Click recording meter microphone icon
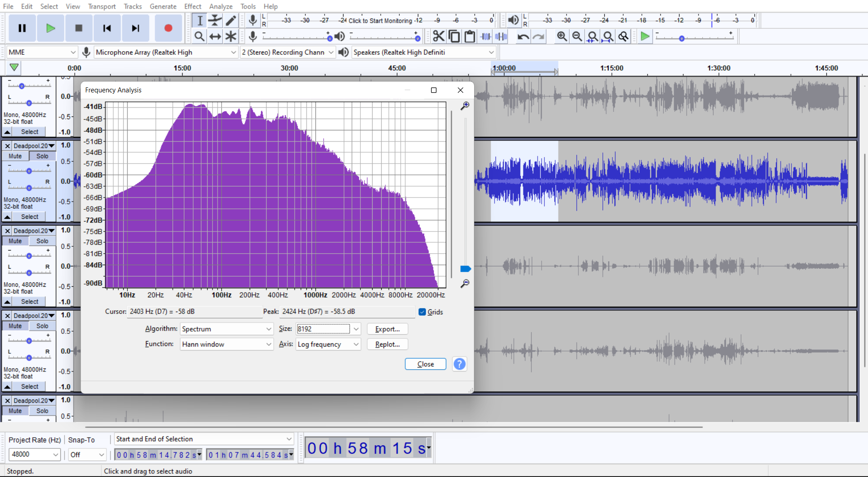Viewport: 868px width, 477px height. [x=253, y=20]
